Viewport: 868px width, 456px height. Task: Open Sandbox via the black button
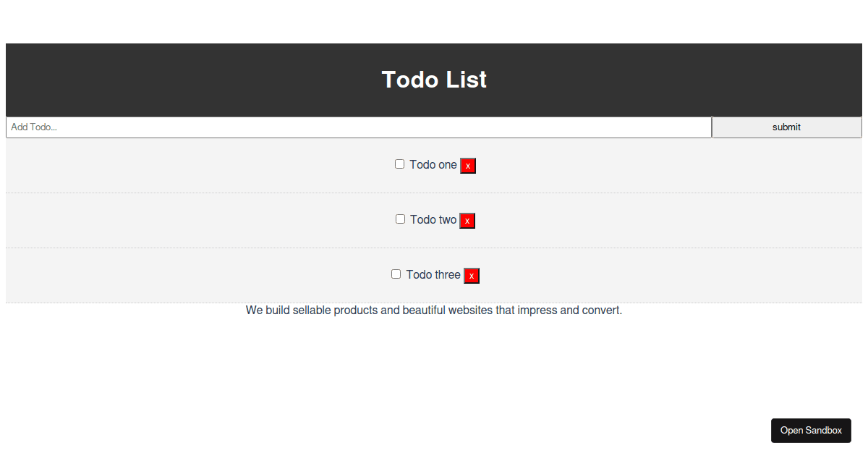[x=811, y=431]
